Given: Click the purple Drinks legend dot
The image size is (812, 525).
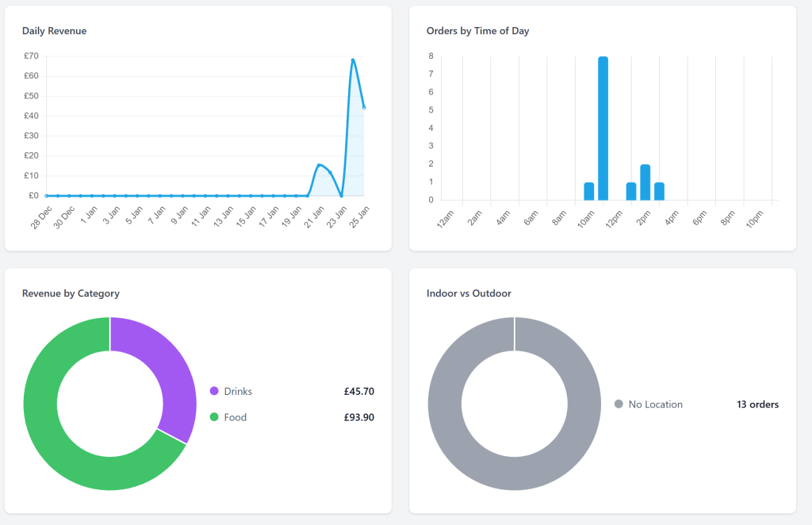Looking at the screenshot, I should click(214, 391).
